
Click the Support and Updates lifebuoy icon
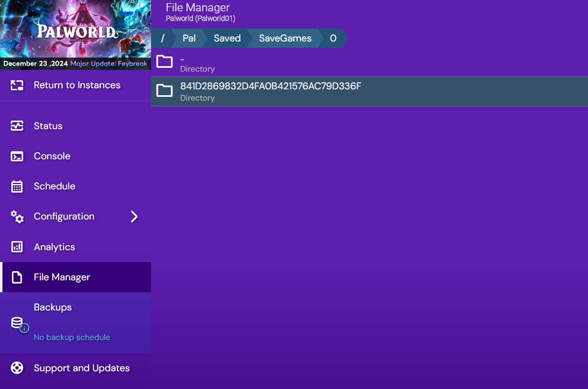coord(17,368)
